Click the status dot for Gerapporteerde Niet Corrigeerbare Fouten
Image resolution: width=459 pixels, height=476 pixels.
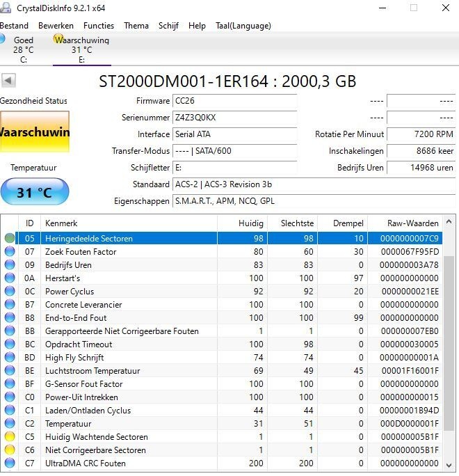tap(10, 331)
